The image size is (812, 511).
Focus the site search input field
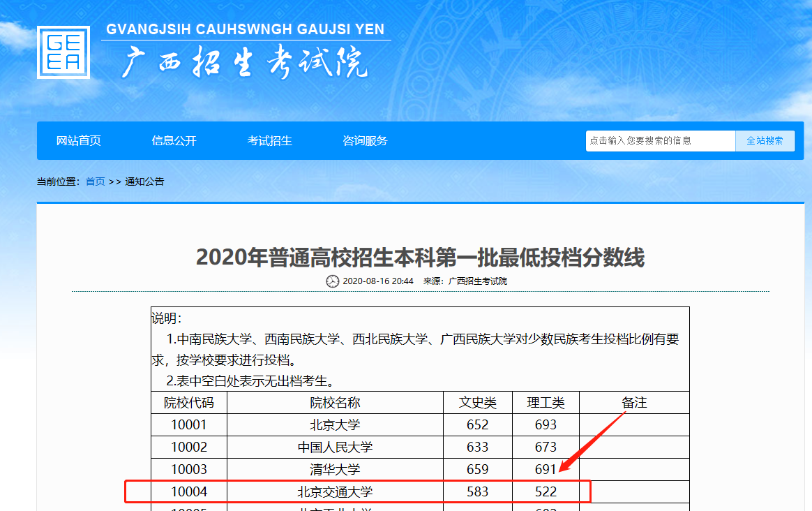point(660,141)
